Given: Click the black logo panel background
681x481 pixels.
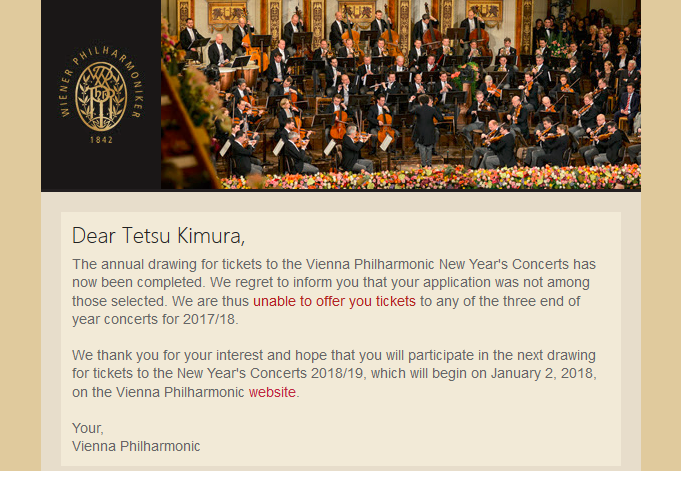Looking at the screenshot, I should click(x=101, y=95).
